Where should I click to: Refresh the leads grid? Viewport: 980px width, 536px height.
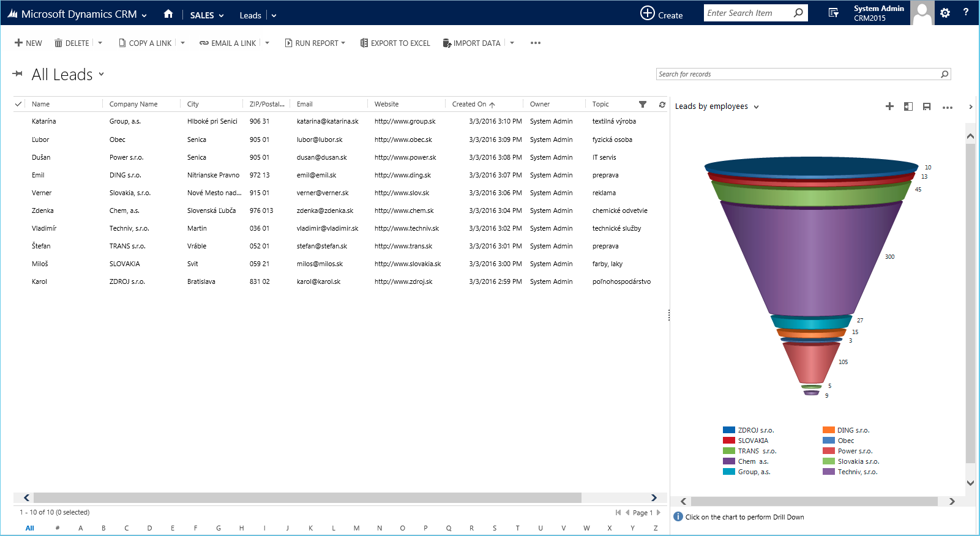662,105
